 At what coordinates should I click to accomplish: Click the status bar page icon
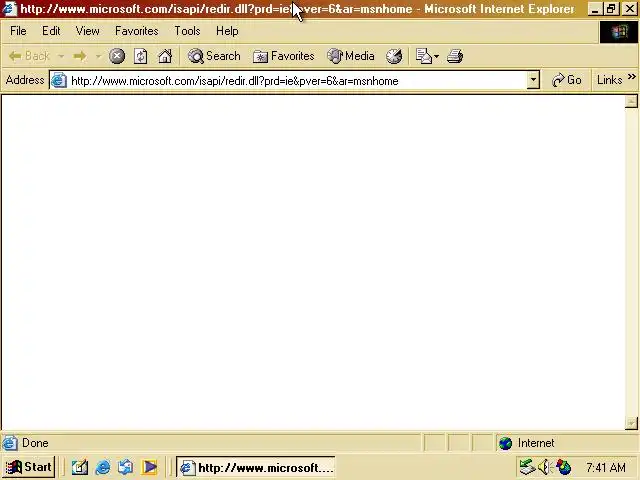pyautogui.click(x=10, y=443)
